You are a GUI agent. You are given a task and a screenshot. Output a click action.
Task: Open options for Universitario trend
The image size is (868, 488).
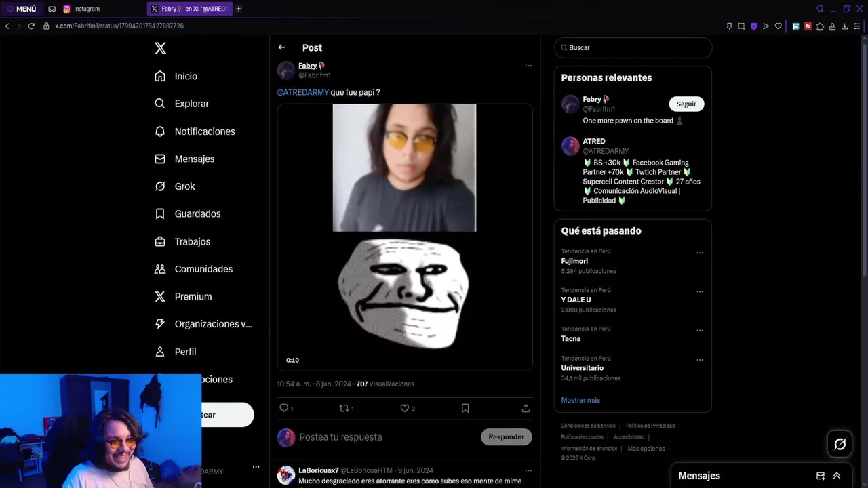pyautogui.click(x=700, y=360)
